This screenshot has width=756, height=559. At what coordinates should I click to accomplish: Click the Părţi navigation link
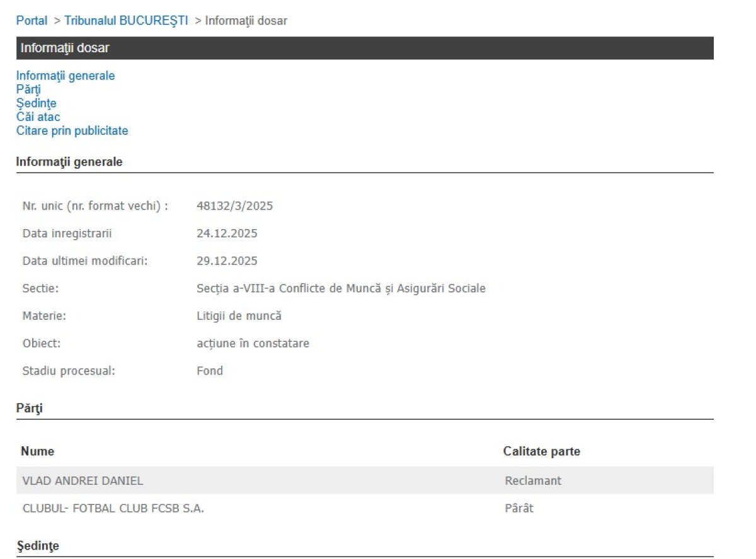pyautogui.click(x=28, y=89)
